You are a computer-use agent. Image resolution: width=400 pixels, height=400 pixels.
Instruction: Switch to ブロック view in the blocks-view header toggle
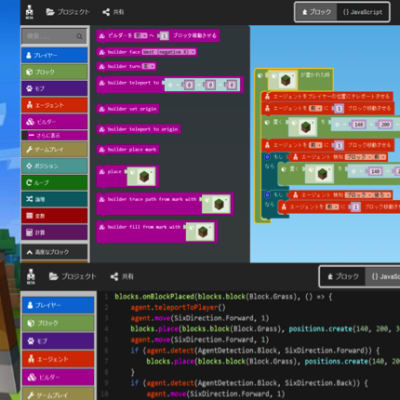pos(317,12)
